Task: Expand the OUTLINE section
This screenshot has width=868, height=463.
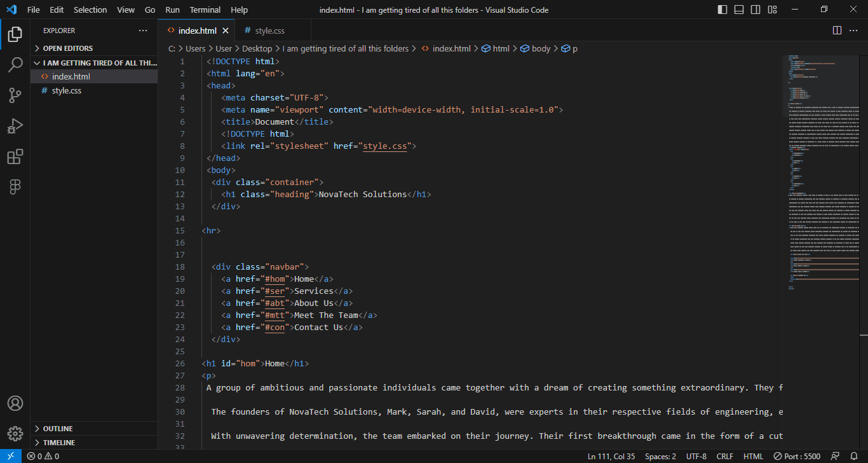Action: [x=94, y=429]
